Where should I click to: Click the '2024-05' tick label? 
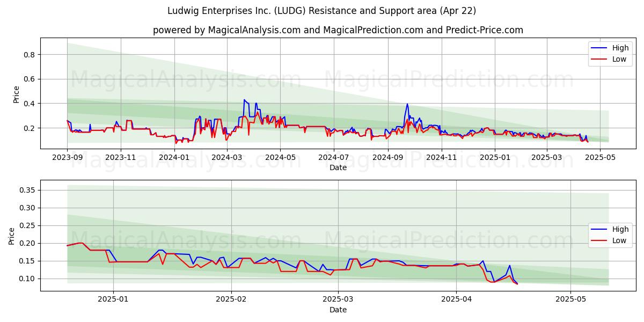(x=280, y=157)
